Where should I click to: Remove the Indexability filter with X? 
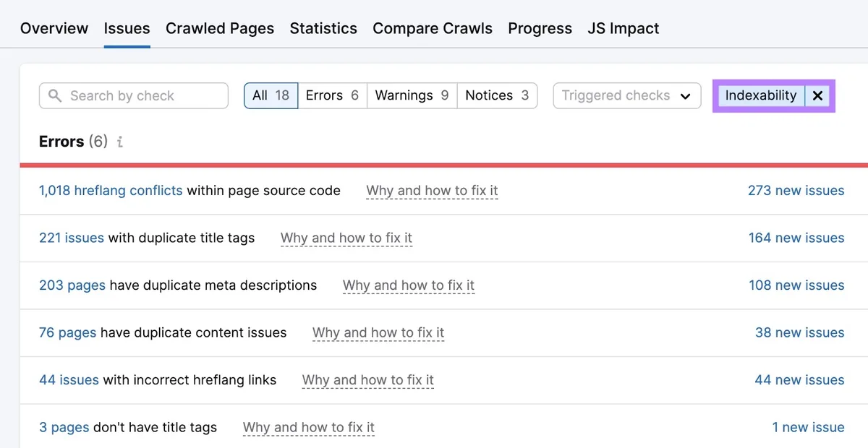click(x=817, y=95)
